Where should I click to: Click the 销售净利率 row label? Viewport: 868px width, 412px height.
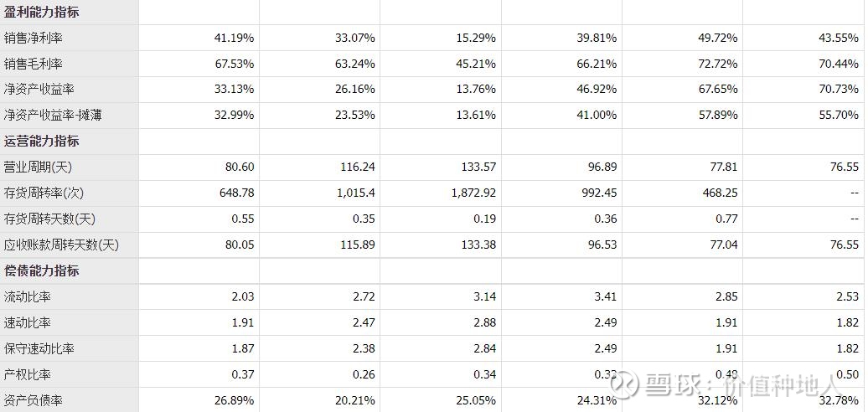click(x=34, y=38)
